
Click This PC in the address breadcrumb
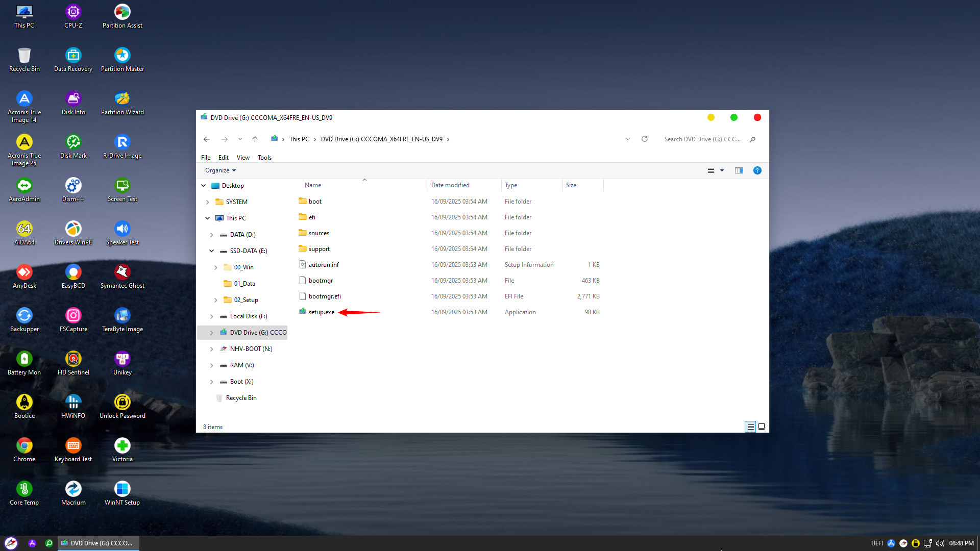299,139
